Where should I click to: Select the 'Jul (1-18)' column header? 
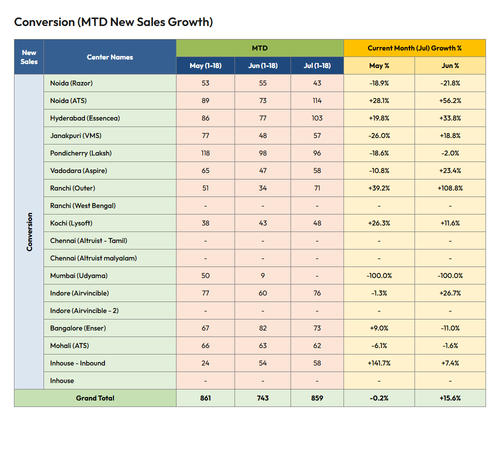click(317, 66)
